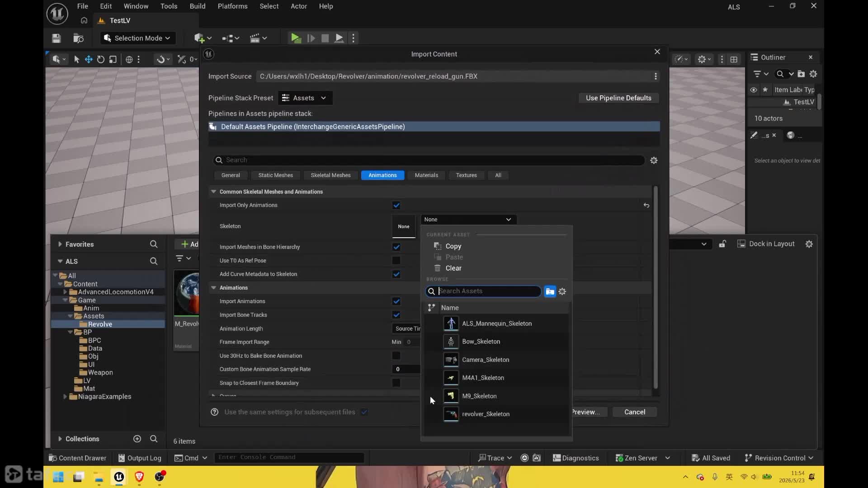Open Content Browser settings gear
This screenshot has height=488, width=868.
[x=809, y=244]
